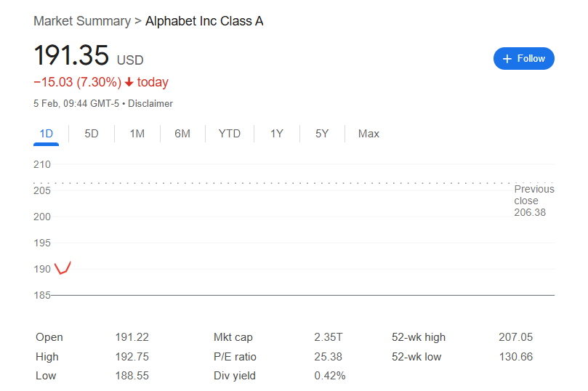Click the Alphabet Inc Class A title
Screen dimensions: 588x391
[x=204, y=21]
